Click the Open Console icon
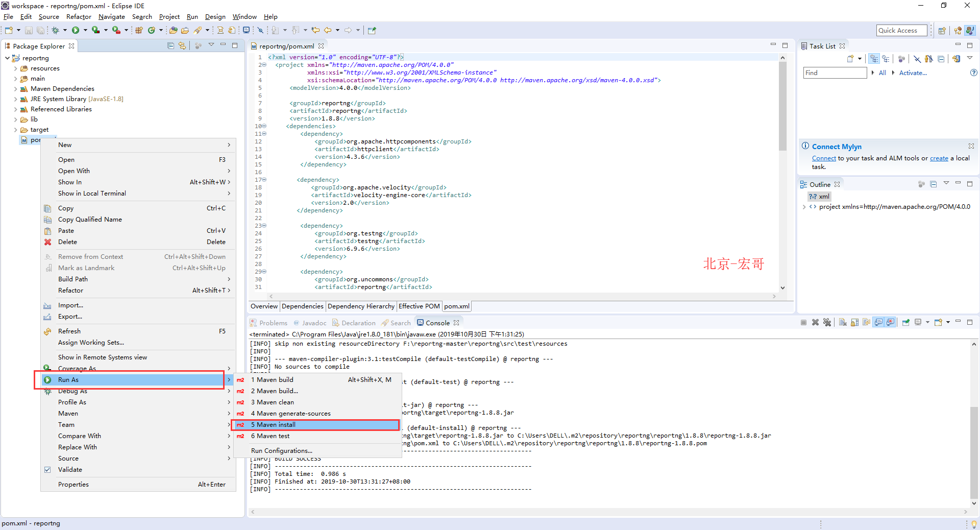Image resolution: width=980 pixels, height=530 pixels. (x=938, y=322)
